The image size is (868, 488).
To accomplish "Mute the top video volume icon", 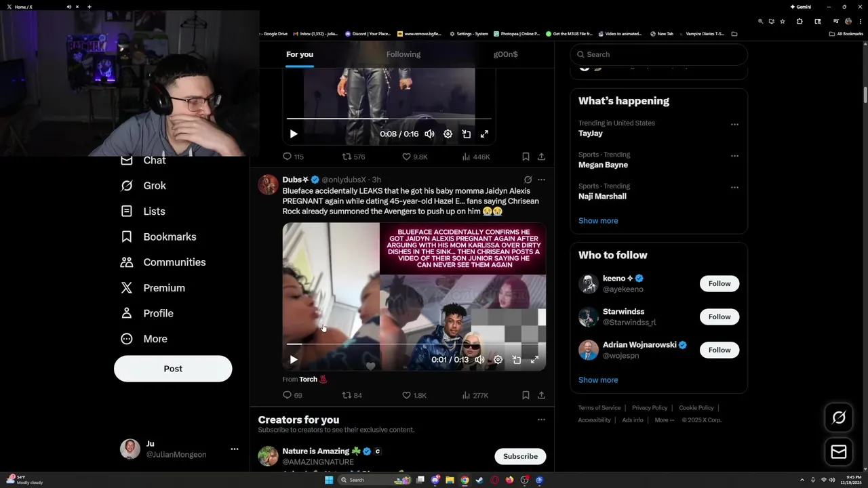I will pyautogui.click(x=429, y=134).
